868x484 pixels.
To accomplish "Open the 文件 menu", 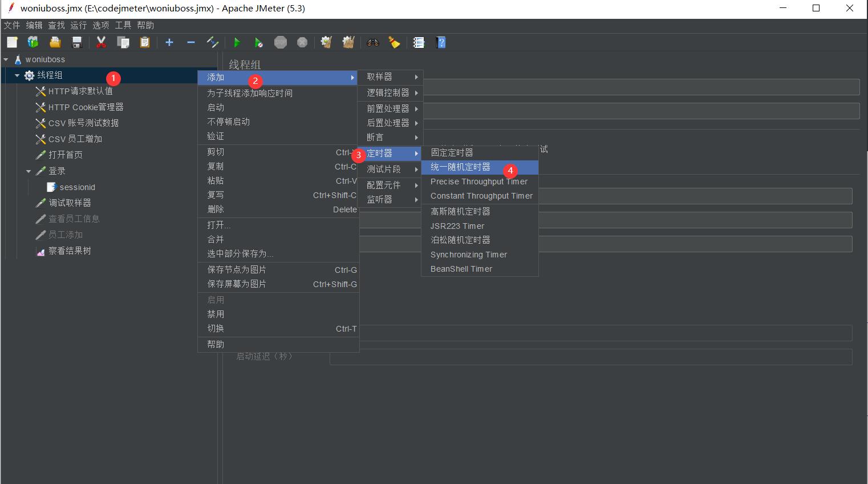I will tap(11, 25).
